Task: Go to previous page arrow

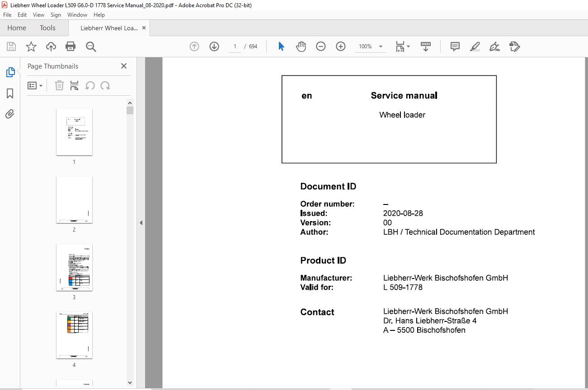Action: click(x=194, y=46)
